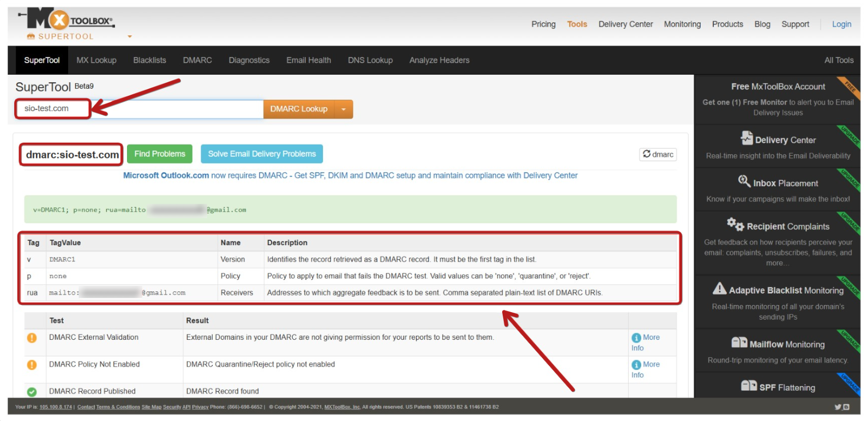Click 'DMARC Quarantine/Reject policy not enabled' result
This screenshot has width=868, height=421.
pos(261,364)
